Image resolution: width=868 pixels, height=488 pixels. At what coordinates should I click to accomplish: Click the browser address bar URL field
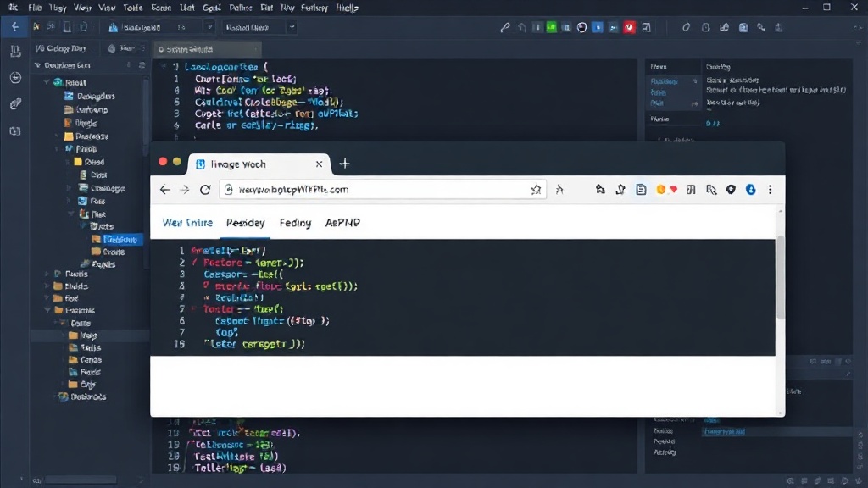point(382,189)
